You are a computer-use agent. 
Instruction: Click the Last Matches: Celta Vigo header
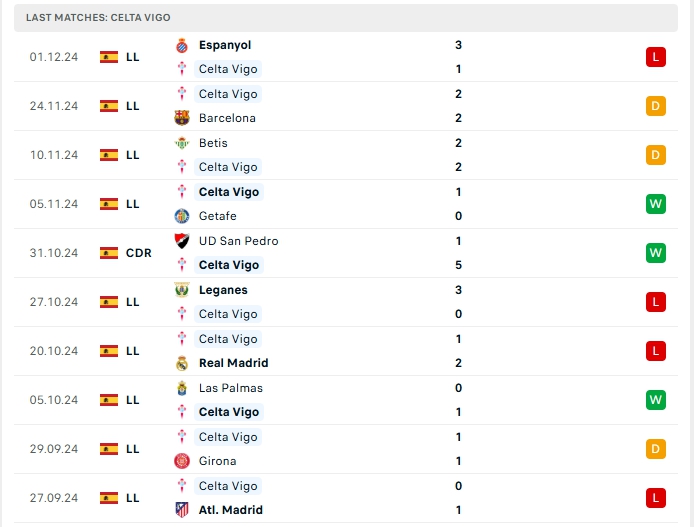pyautogui.click(x=98, y=18)
